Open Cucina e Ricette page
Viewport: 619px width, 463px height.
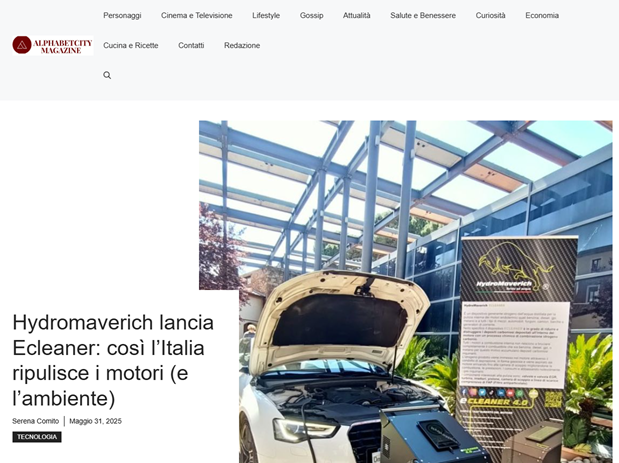(131, 45)
